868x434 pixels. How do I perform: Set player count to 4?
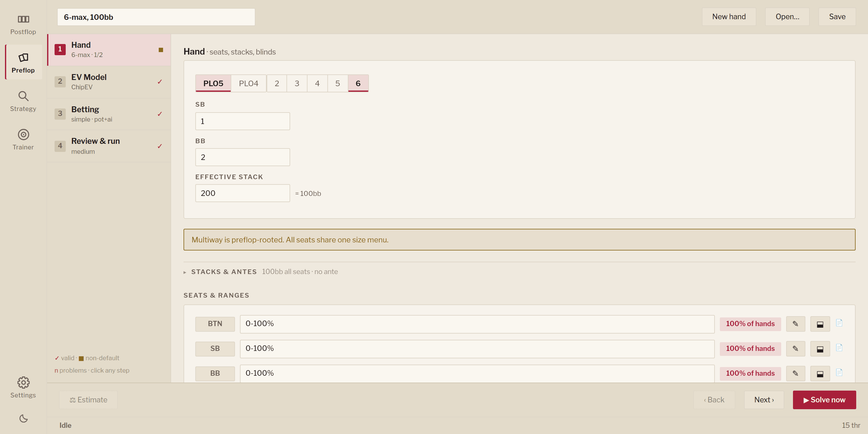coord(317,83)
